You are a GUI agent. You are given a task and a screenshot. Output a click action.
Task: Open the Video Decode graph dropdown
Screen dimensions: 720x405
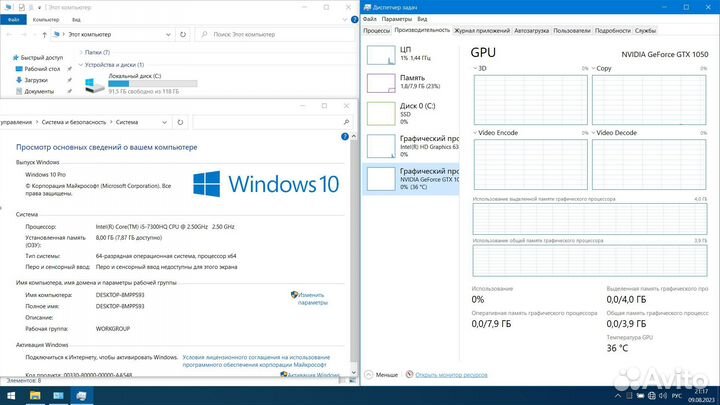click(594, 133)
